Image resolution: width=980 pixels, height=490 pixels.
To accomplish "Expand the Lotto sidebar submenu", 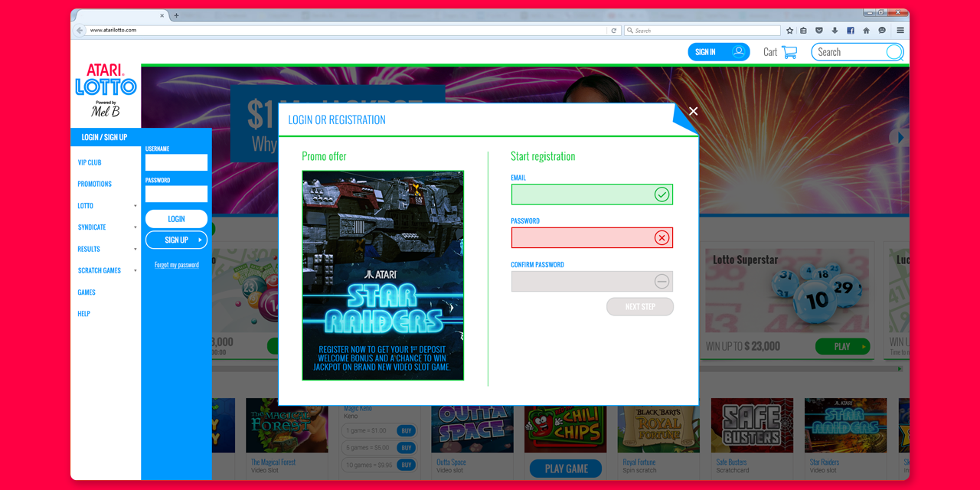I will 136,206.
